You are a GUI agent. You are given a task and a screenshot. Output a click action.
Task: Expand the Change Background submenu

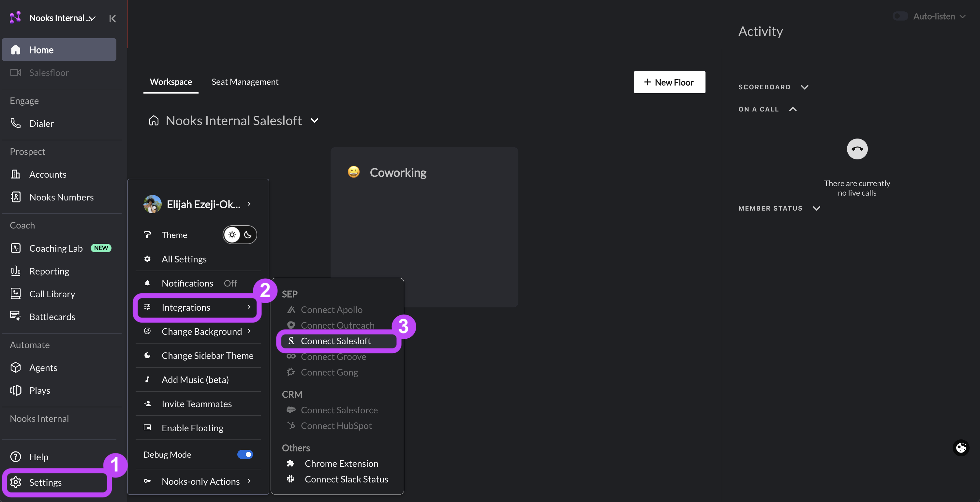click(x=249, y=331)
